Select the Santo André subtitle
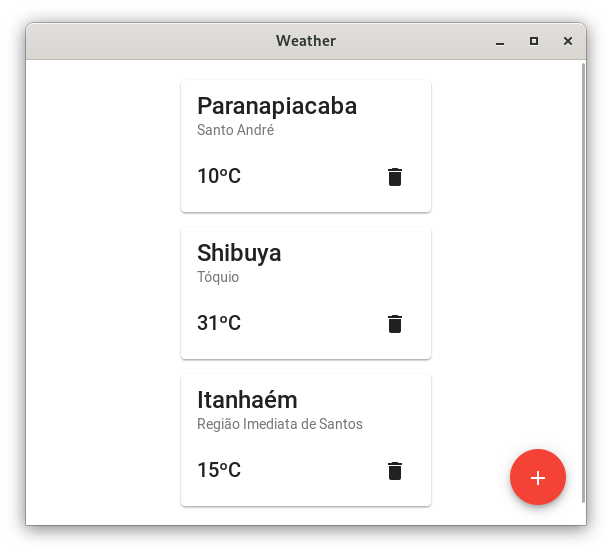The height and width of the screenshot is (554, 612). pyautogui.click(x=235, y=130)
